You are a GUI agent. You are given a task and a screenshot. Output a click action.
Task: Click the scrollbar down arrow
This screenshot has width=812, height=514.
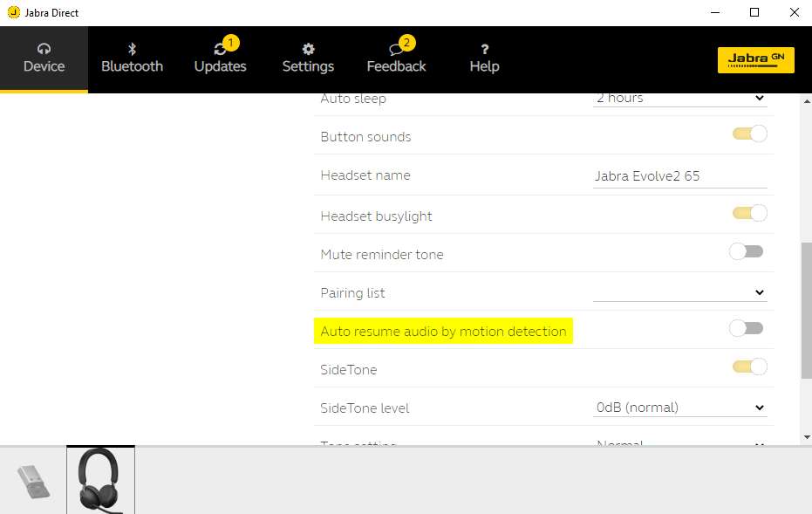point(806,438)
